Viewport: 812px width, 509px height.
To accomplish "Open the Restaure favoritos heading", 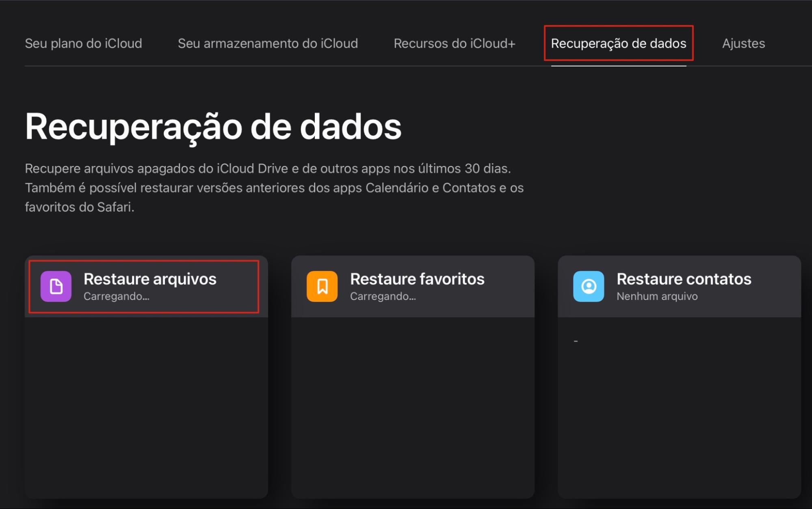I will (x=417, y=279).
